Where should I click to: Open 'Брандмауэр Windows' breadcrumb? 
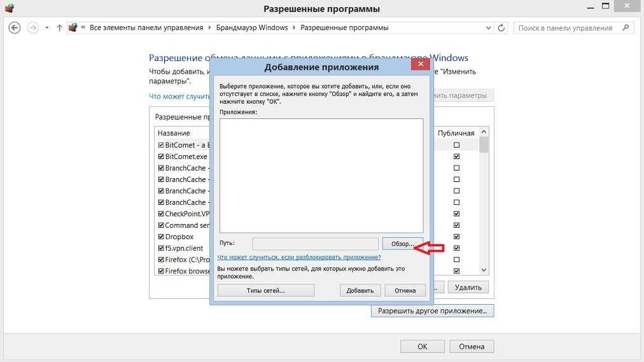[252, 27]
